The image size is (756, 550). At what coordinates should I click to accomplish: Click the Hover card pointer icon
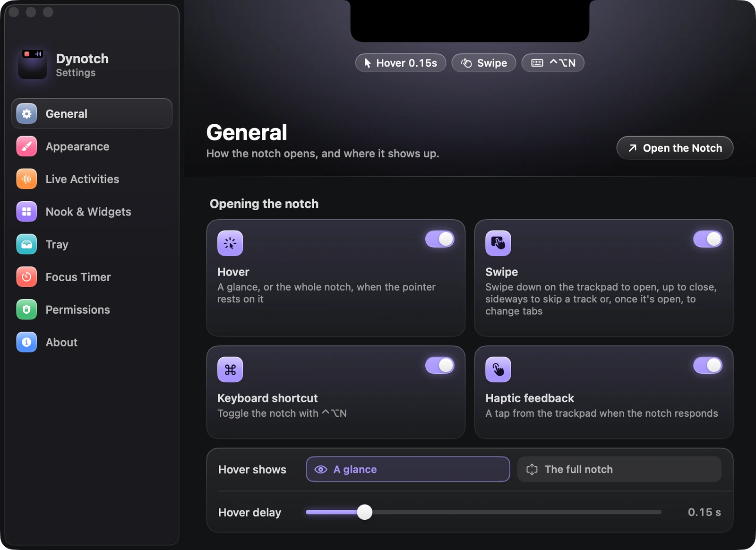point(230,243)
